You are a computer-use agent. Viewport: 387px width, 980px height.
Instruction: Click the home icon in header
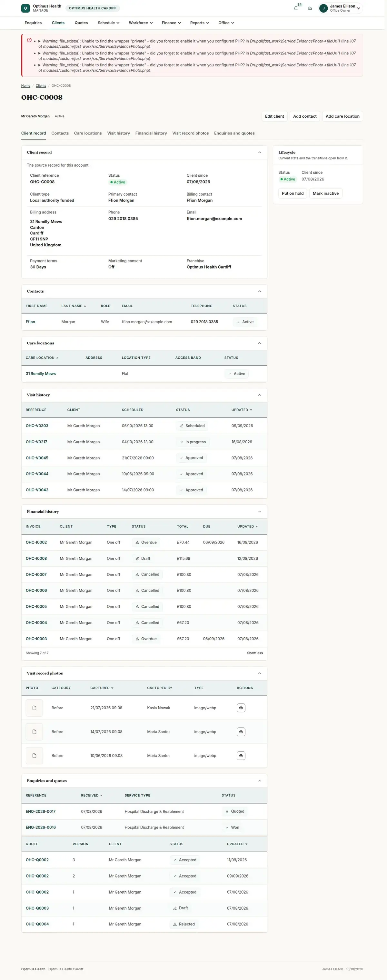tap(310, 8)
